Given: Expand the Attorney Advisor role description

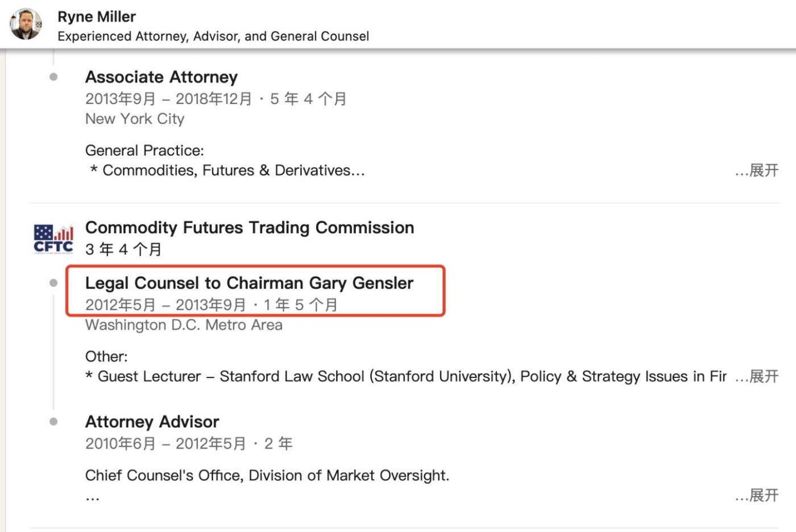Looking at the screenshot, I should point(757,496).
